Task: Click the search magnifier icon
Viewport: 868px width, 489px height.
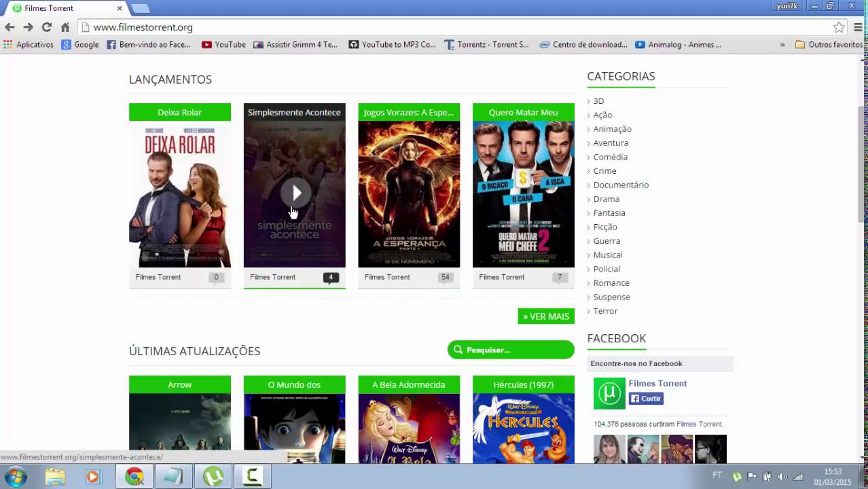Action: click(458, 350)
